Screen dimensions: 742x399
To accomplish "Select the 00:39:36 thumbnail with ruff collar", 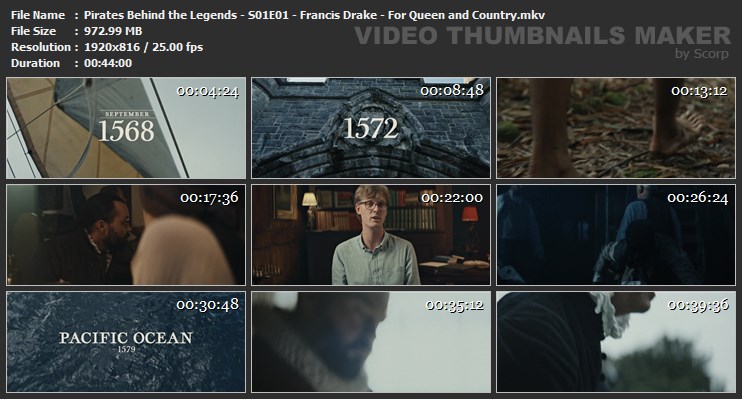I will click(x=616, y=342).
